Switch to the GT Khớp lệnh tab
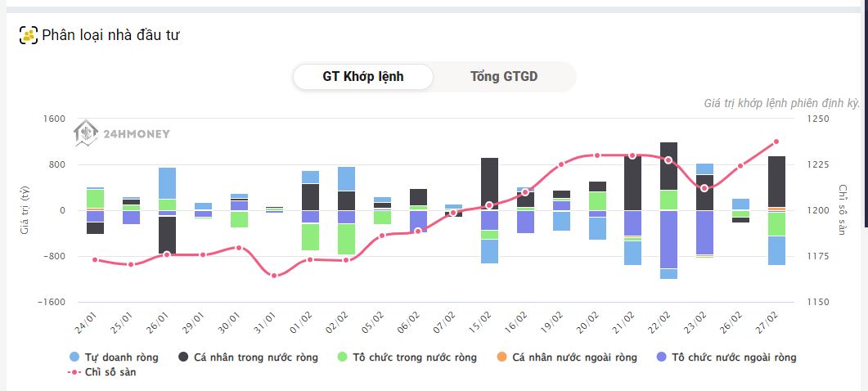The height and width of the screenshot is (391, 868). (x=363, y=77)
